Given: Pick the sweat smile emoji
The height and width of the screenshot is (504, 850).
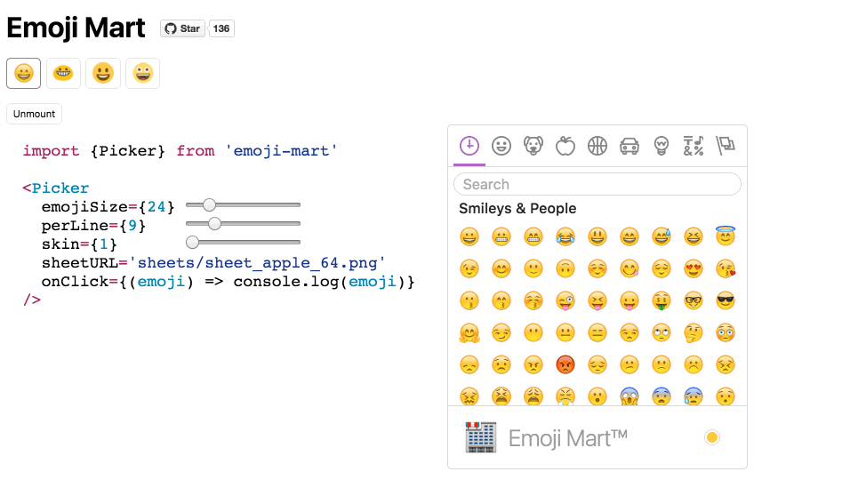Looking at the screenshot, I should tap(662, 236).
